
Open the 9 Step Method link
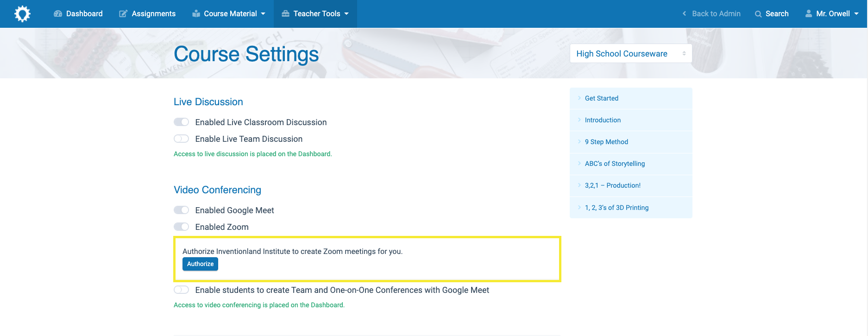pos(606,142)
